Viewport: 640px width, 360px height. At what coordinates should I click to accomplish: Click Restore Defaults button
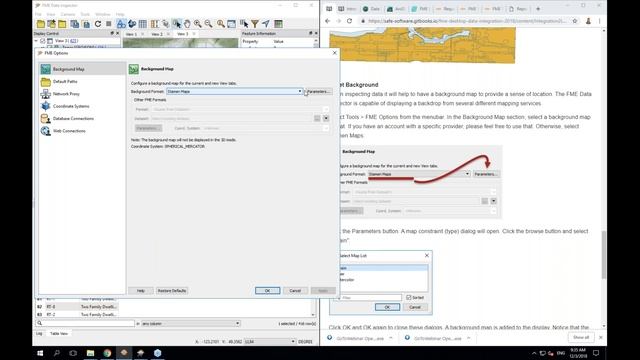click(x=172, y=291)
